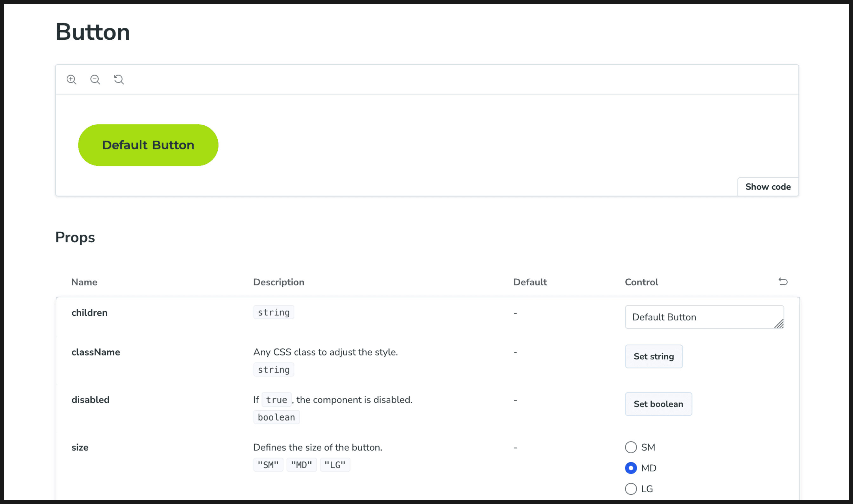Viewport: 853px width, 504px height.
Task: Click the Button page heading
Action: 93,32
